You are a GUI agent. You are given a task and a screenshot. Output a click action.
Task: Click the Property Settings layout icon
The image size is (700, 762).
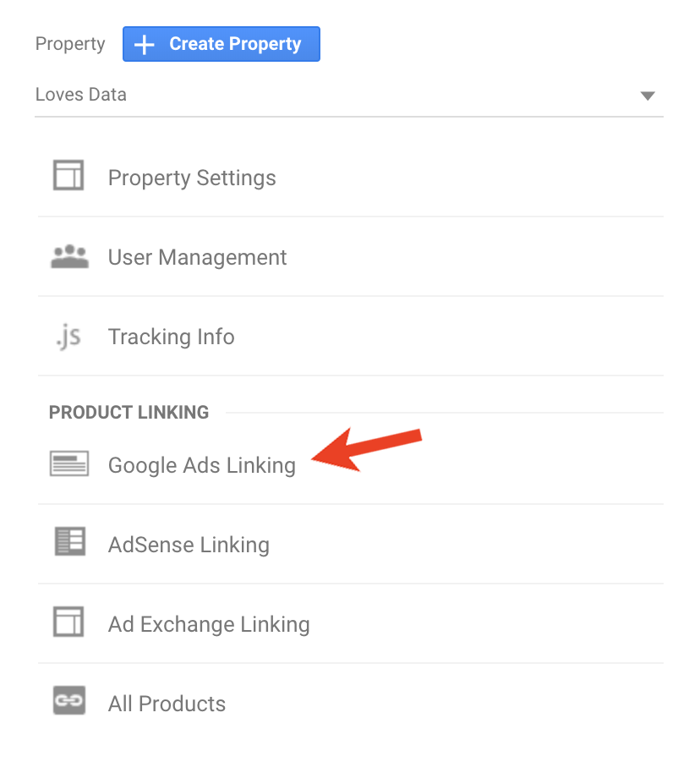(x=68, y=175)
